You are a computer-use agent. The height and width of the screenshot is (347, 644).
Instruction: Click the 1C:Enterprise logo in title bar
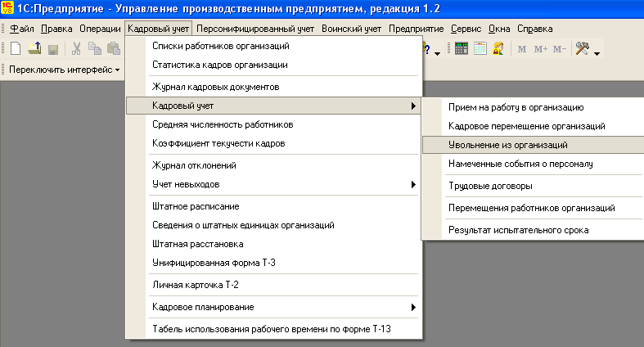coord(7,8)
